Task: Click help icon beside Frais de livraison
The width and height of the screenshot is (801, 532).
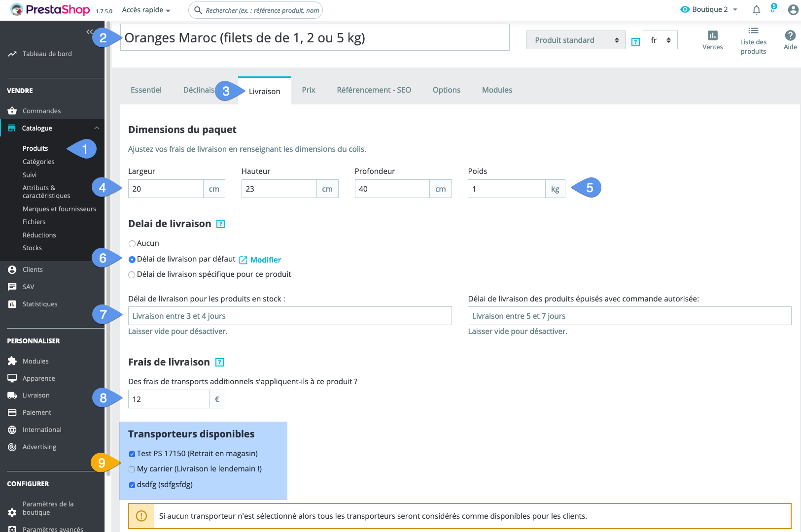Action: 220,363
